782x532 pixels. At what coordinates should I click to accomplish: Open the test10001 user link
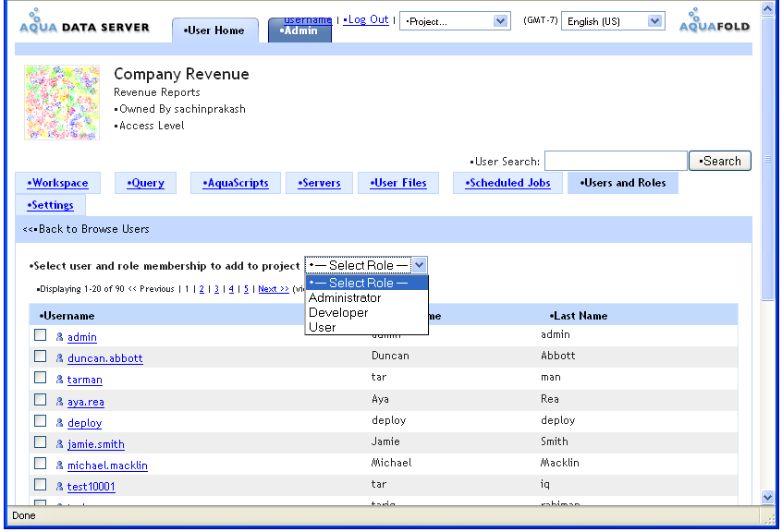92,487
